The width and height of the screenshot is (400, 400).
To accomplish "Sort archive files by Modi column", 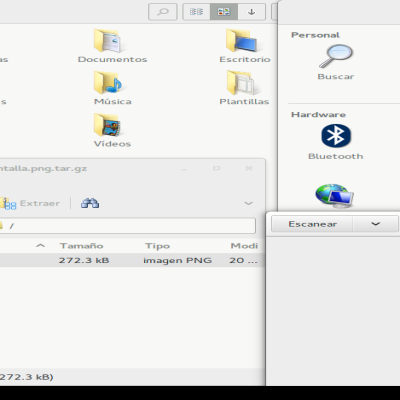I will [x=244, y=246].
